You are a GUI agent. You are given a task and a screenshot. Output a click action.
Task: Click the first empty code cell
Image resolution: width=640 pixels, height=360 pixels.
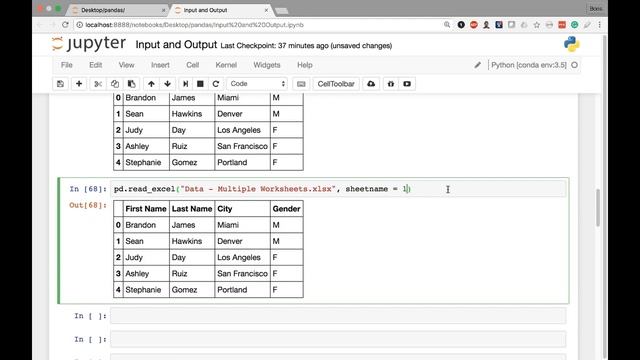pyautogui.click(x=338, y=316)
